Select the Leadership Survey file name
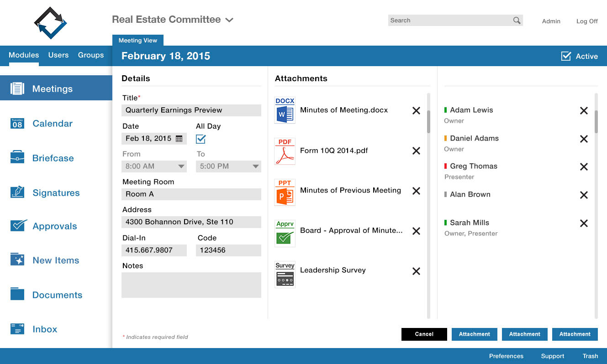 coord(333,270)
